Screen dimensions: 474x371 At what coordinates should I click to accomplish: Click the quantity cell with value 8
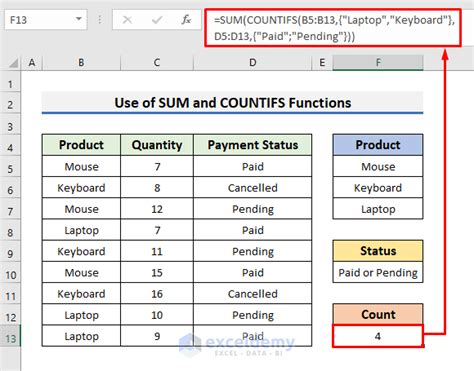[x=157, y=188]
